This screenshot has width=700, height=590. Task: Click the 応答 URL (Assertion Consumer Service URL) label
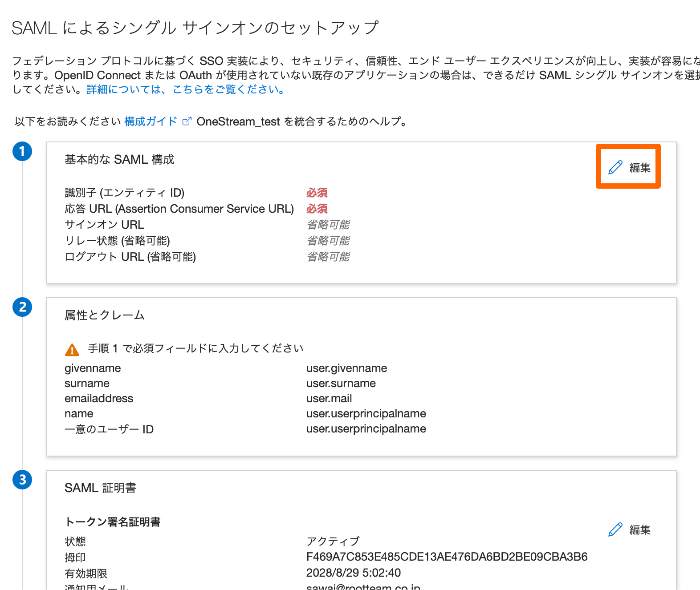[x=179, y=209]
